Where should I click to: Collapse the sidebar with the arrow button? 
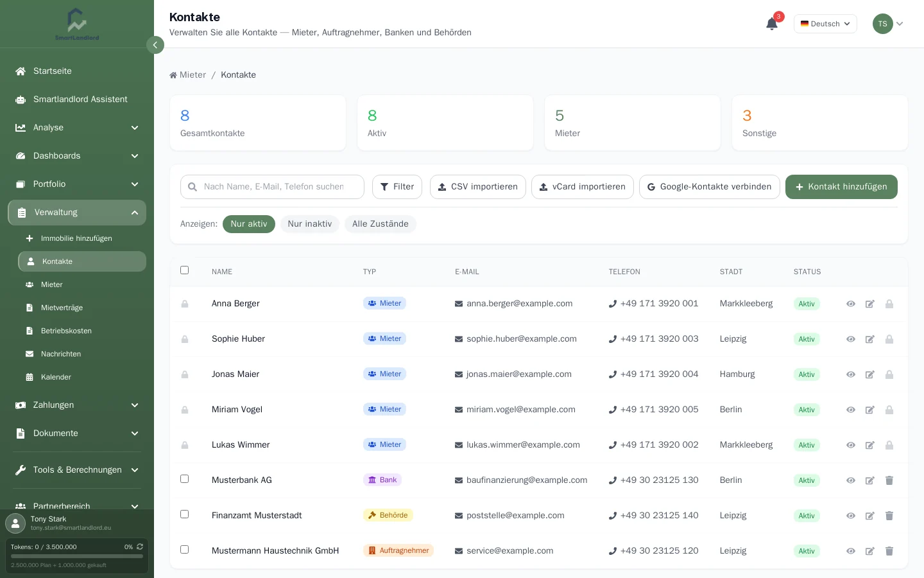(155, 45)
